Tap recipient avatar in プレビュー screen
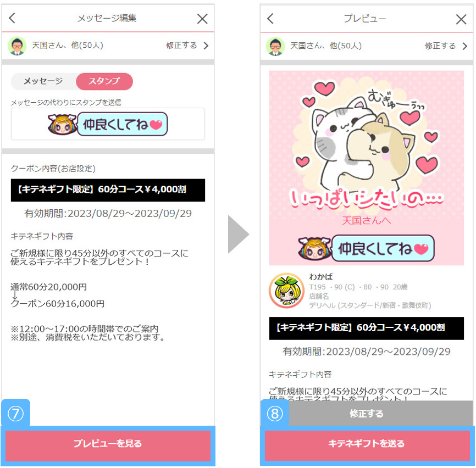The width and height of the screenshot is (476, 468). coord(275,46)
